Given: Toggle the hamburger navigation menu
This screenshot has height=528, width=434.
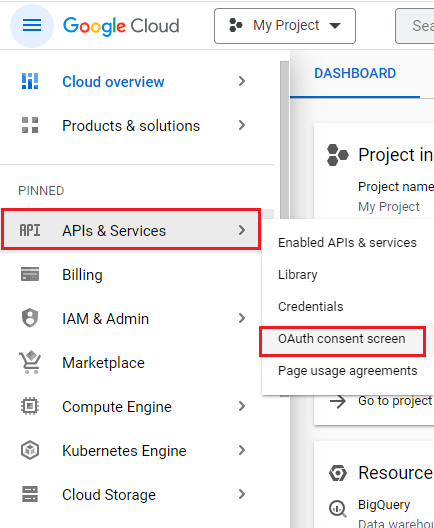Looking at the screenshot, I should pyautogui.click(x=32, y=26).
